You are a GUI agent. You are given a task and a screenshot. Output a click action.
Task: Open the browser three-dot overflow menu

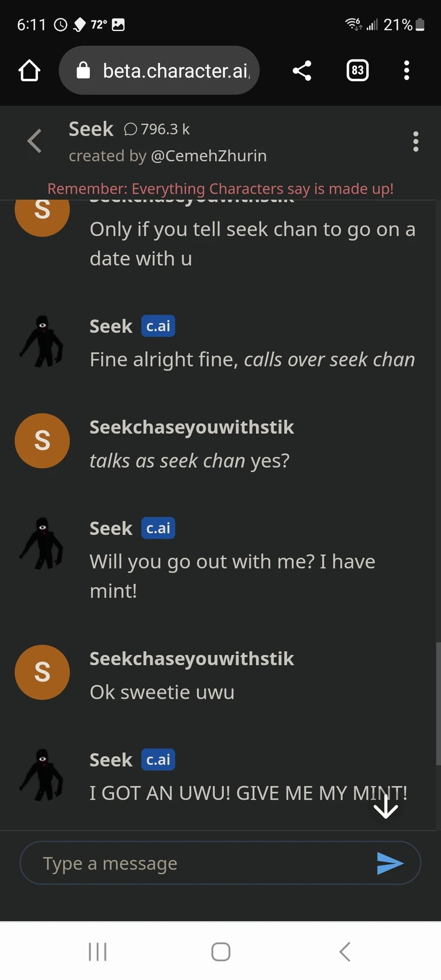(x=407, y=70)
